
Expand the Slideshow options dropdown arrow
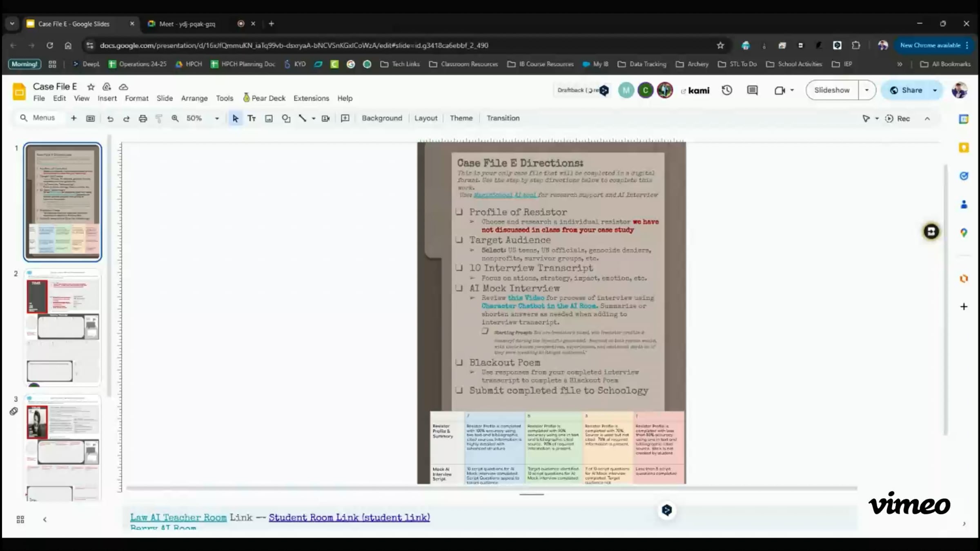(x=866, y=90)
